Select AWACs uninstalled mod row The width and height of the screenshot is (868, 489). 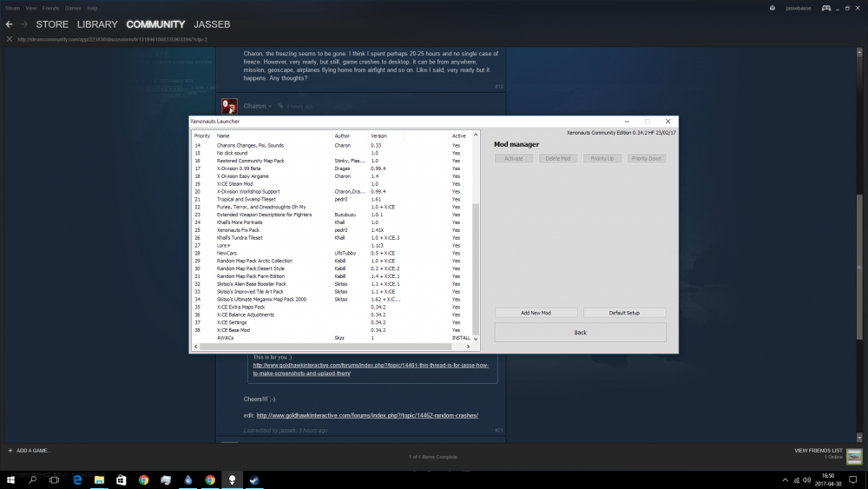[x=331, y=338]
